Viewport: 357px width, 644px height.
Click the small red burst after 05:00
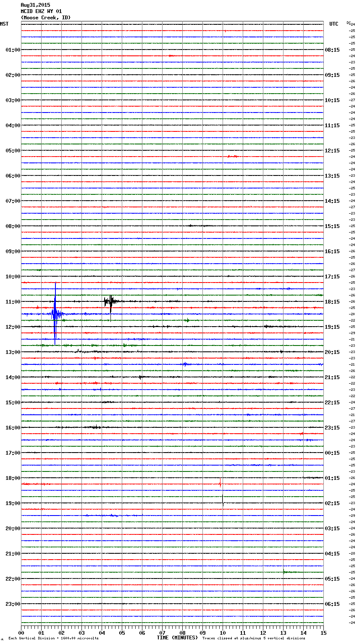[232, 156]
